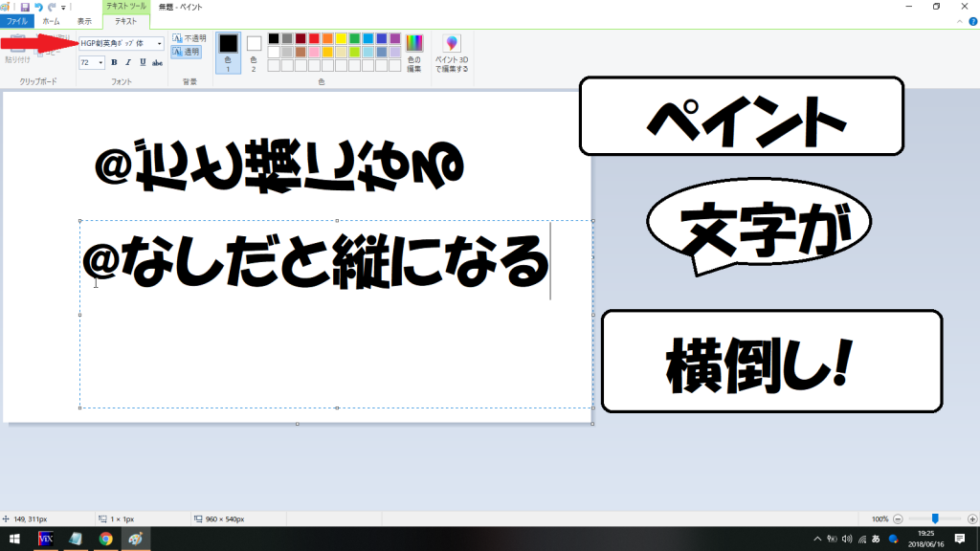Toggle italic text formatting
980x551 pixels.
128,62
